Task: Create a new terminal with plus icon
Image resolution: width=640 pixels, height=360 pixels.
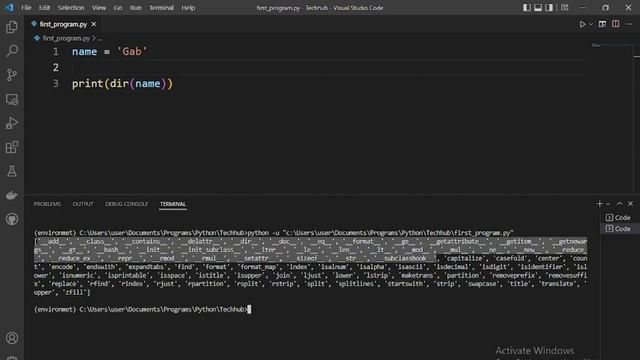Action: pyautogui.click(x=599, y=204)
